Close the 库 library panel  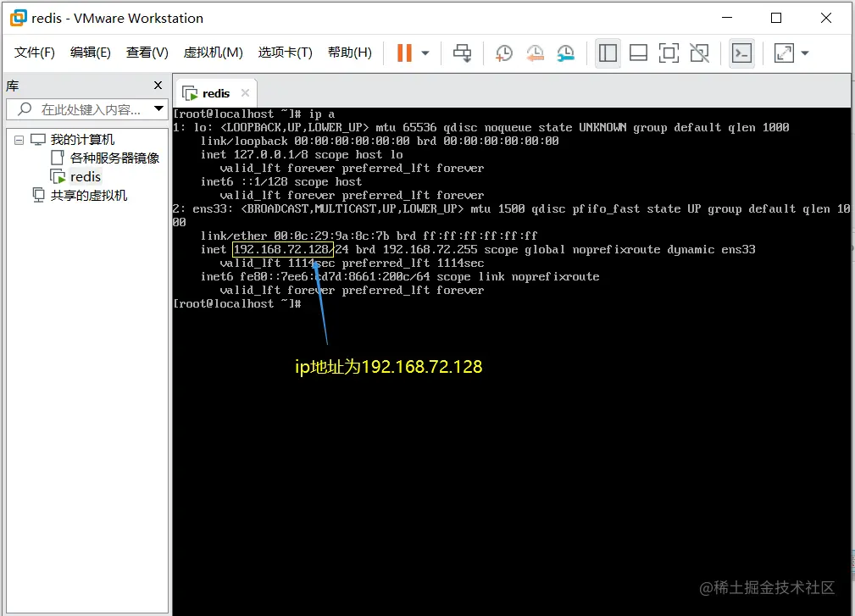158,85
